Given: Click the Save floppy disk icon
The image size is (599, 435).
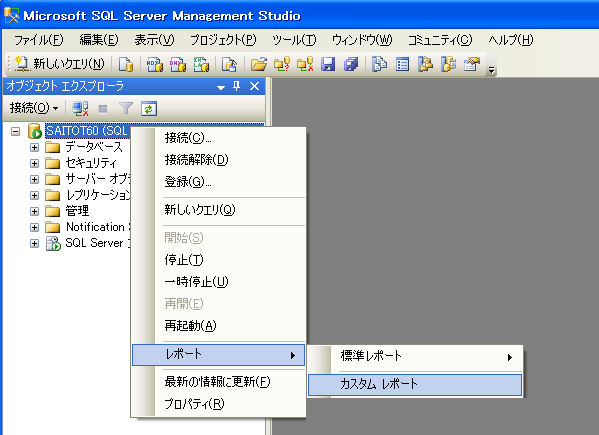Looking at the screenshot, I should 328,64.
